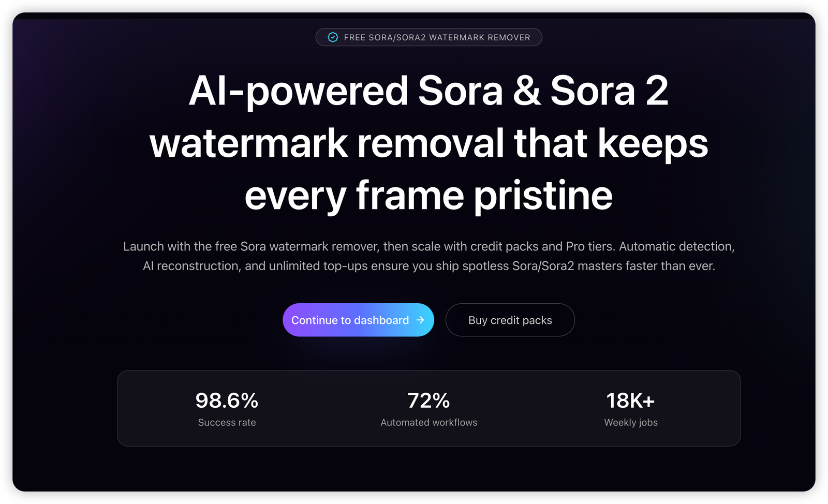Click the checkmark inside the badge icon

point(333,37)
